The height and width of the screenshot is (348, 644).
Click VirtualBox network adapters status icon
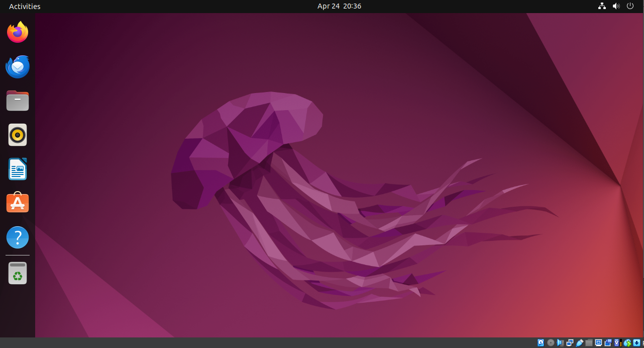pos(570,342)
